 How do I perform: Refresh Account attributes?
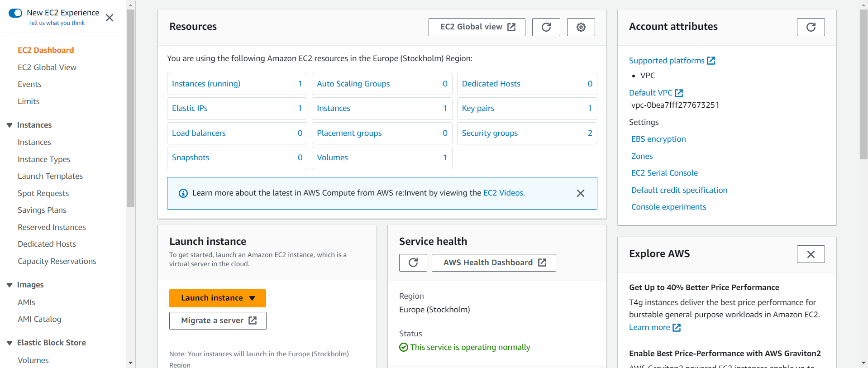click(811, 27)
